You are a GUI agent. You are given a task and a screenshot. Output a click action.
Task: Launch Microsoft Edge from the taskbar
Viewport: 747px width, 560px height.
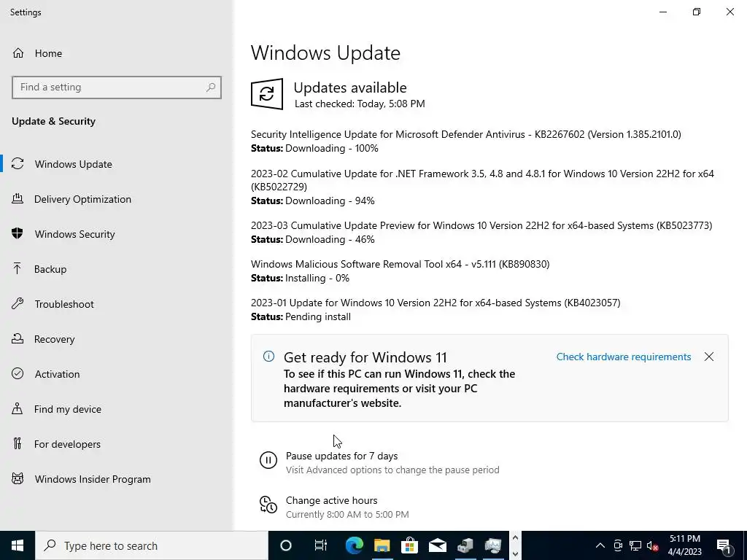tap(354, 545)
